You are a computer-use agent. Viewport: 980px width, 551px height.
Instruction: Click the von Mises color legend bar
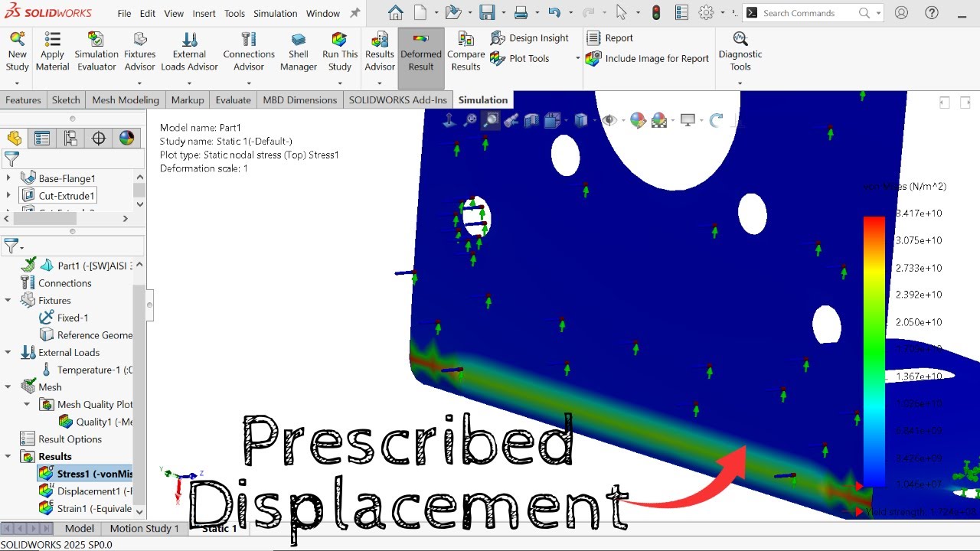coord(874,351)
